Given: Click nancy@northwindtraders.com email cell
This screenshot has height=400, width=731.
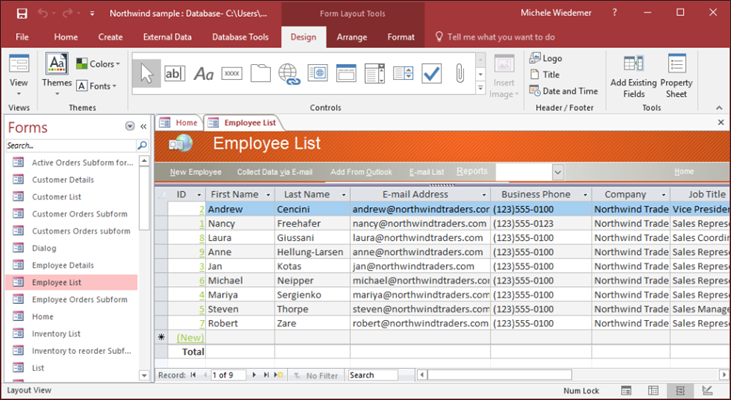Looking at the screenshot, I should (420, 224).
